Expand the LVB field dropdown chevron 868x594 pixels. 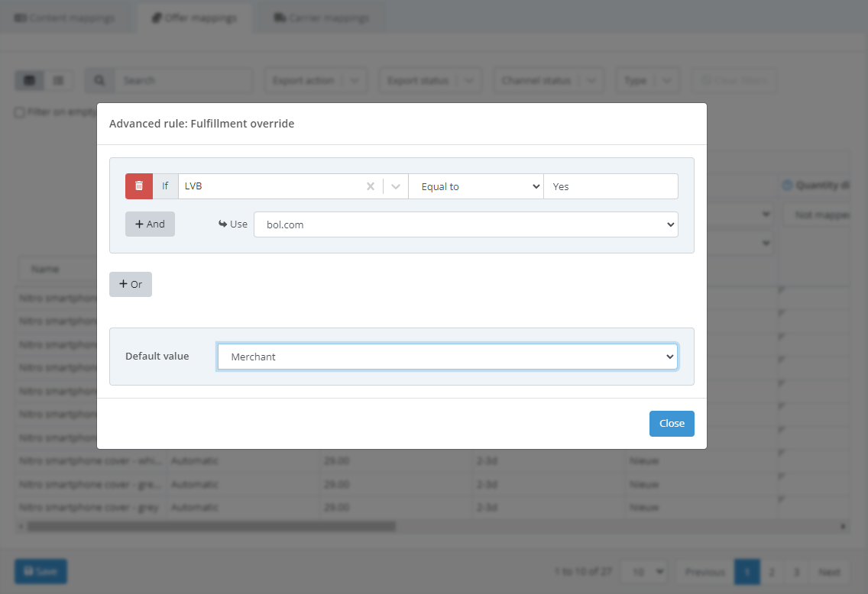coord(396,186)
